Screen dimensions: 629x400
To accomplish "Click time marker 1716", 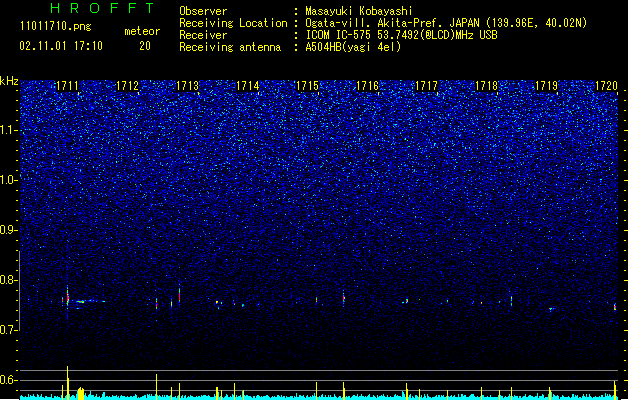I will (x=367, y=86).
